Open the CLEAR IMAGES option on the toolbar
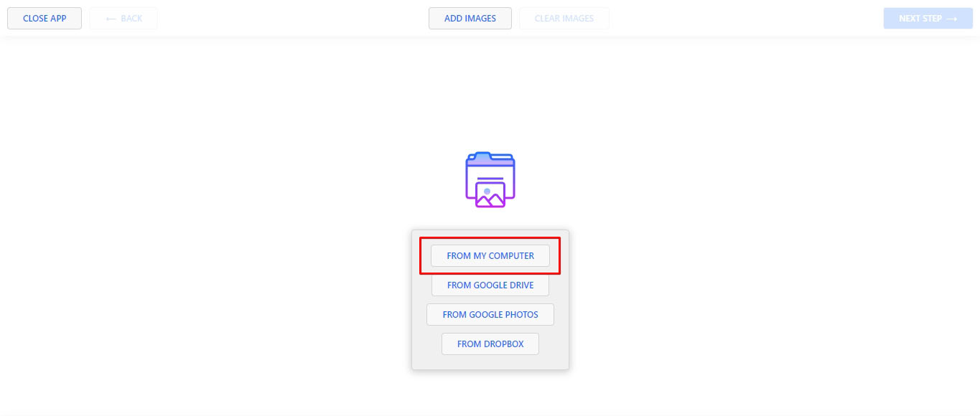 point(564,18)
